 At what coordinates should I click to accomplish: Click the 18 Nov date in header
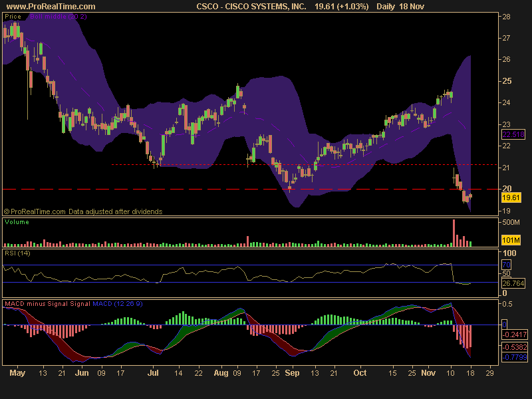tap(412, 7)
